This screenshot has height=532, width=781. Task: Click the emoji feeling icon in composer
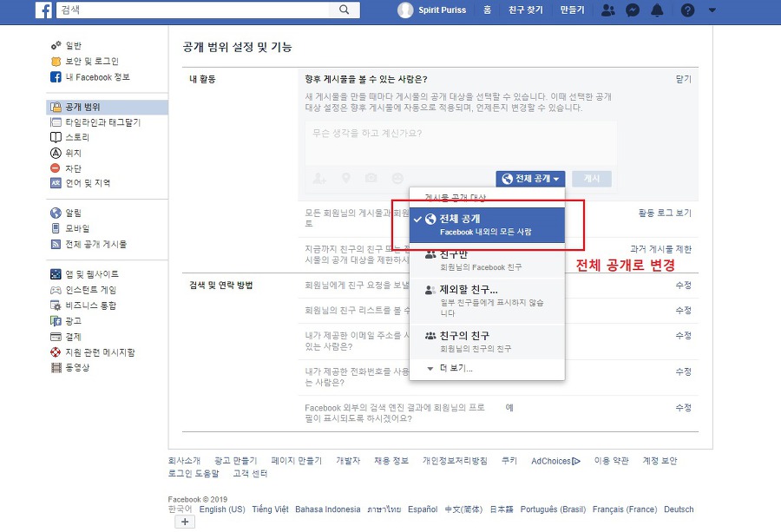(397, 178)
